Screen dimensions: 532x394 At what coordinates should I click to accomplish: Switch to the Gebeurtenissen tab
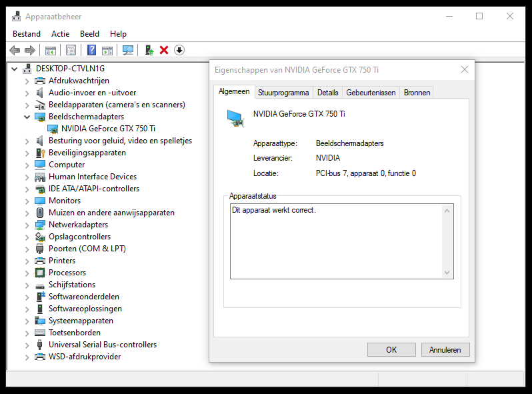pos(371,93)
